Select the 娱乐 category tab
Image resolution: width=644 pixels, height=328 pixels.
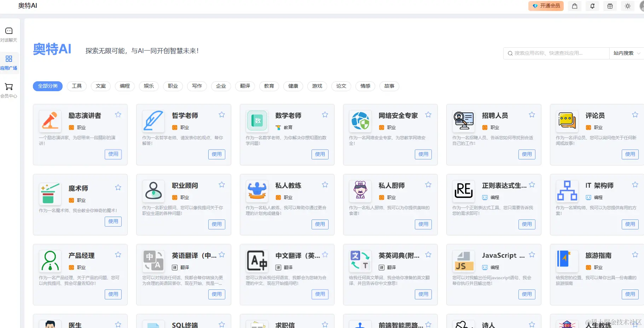tap(149, 86)
